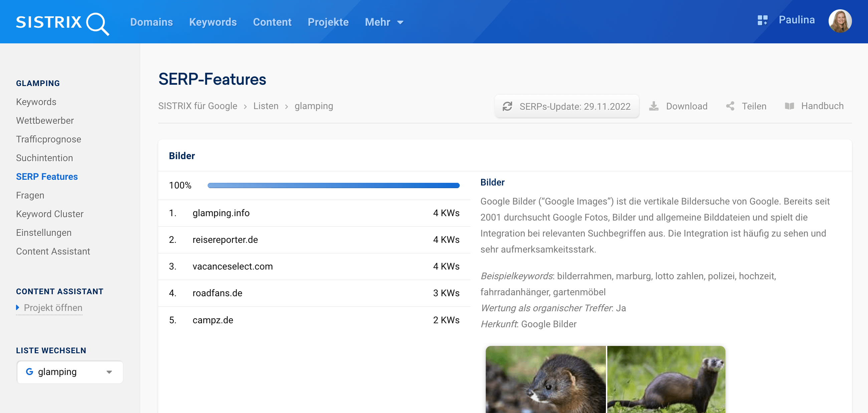This screenshot has height=413, width=868.
Task: Click the Content tab in navigation
Action: click(272, 22)
